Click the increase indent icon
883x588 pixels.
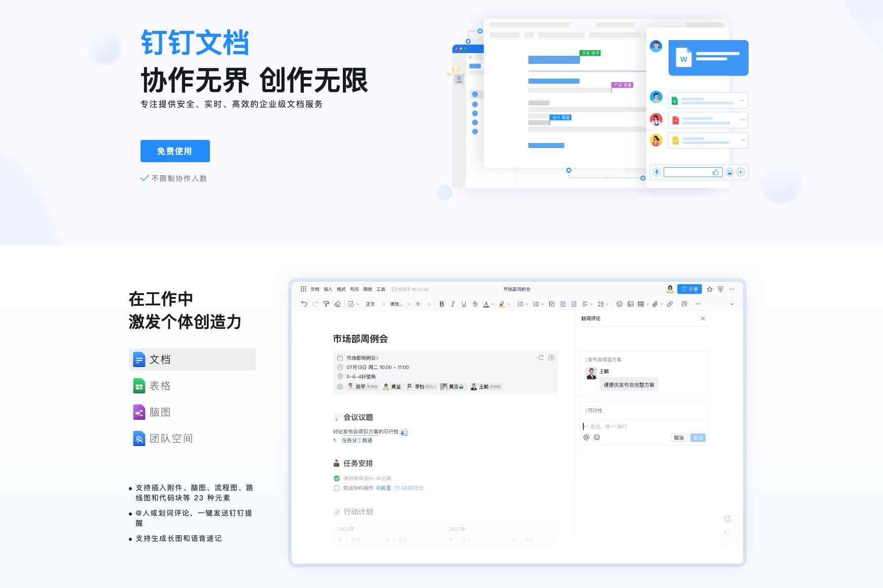pyautogui.click(x=574, y=304)
